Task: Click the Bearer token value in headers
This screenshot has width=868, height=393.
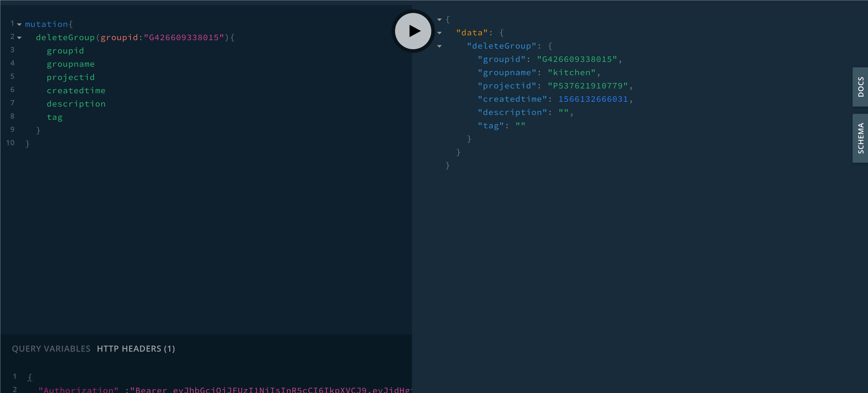Action: click(x=271, y=390)
